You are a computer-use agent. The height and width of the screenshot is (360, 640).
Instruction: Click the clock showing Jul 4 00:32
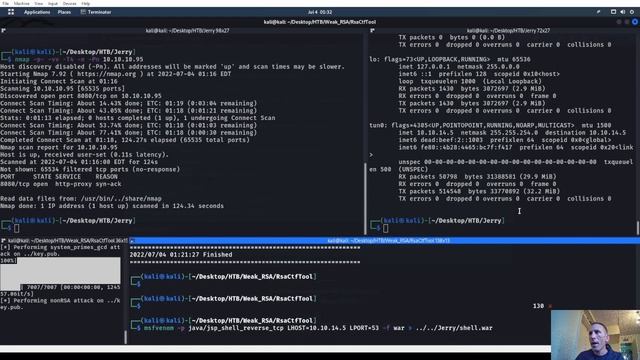point(320,12)
